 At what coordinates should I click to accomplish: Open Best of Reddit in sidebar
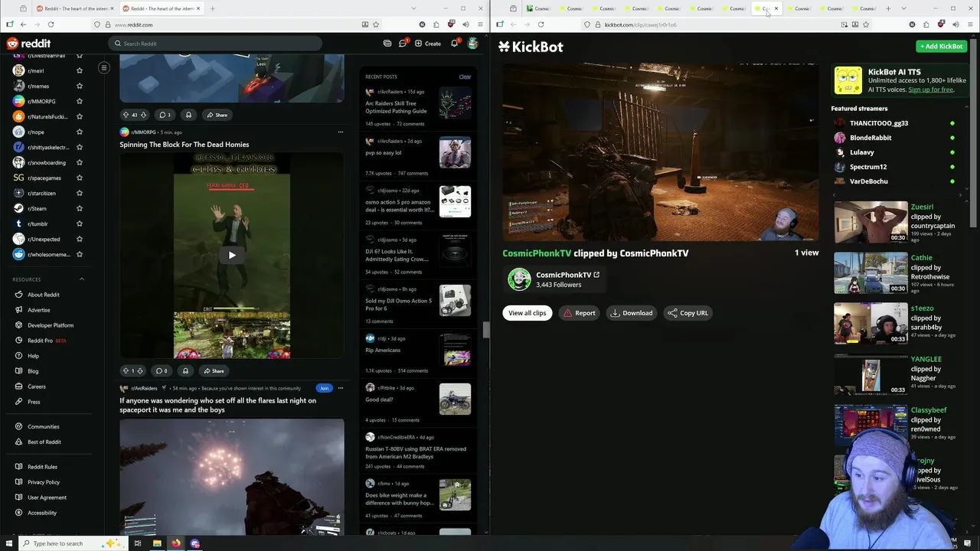point(44,442)
